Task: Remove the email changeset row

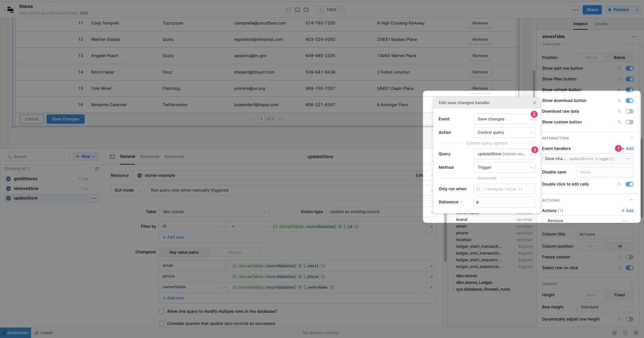Action: [x=431, y=266]
